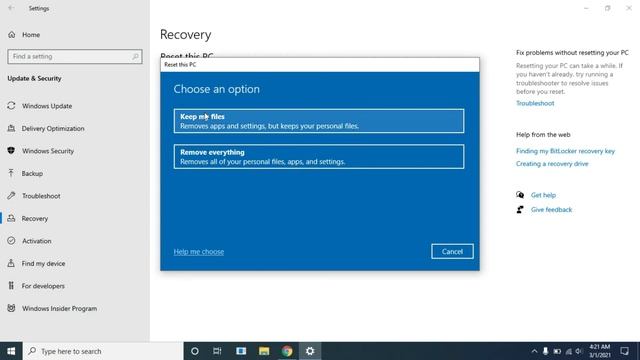Click the Windows Security shield icon

pyautogui.click(x=11, y=151)
